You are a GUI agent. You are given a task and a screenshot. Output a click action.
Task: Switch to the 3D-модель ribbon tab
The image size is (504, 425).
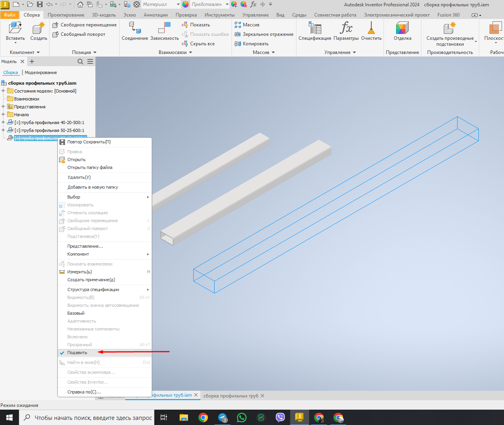pyautogui.click(x=104, y=15)
